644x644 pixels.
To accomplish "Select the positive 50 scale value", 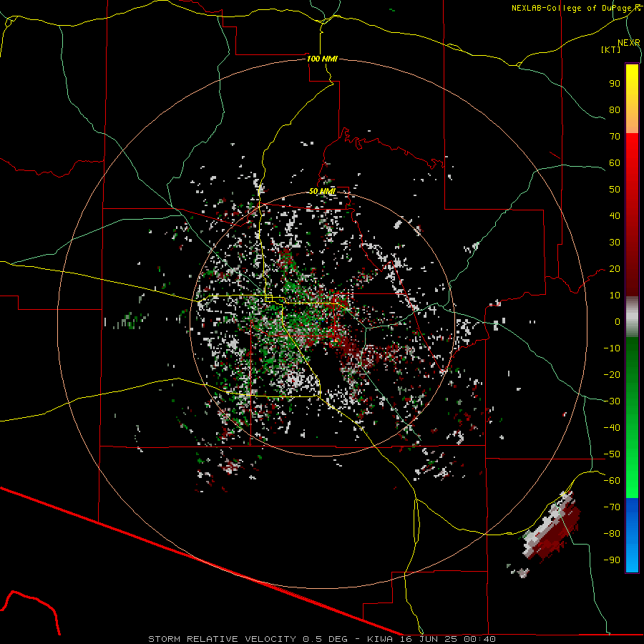I will [x=615, y=190].
